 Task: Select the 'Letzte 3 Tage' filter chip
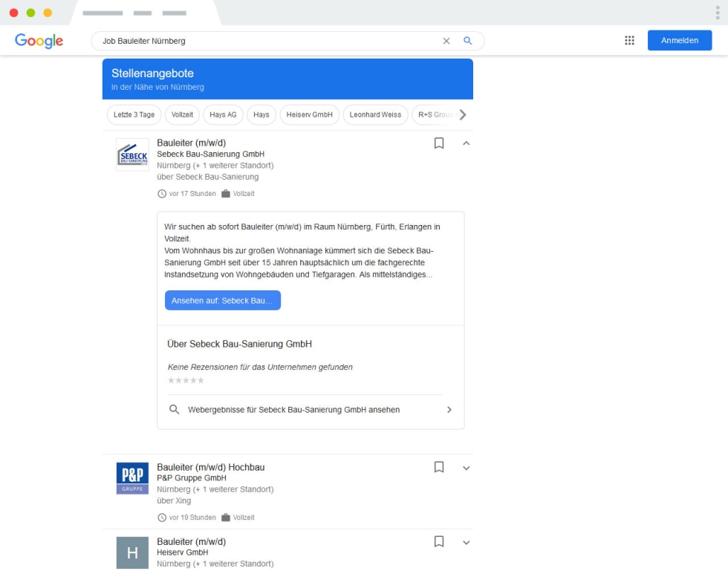(x=134, y=114)
